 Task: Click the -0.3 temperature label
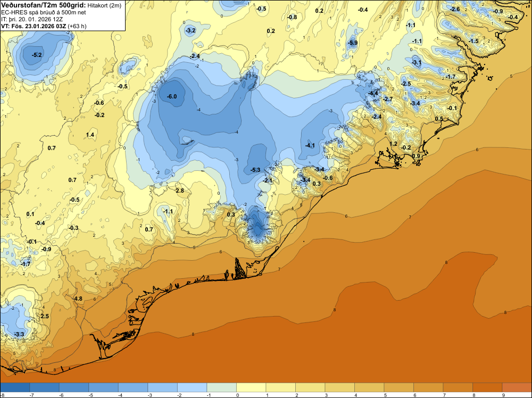coord(73,228)
